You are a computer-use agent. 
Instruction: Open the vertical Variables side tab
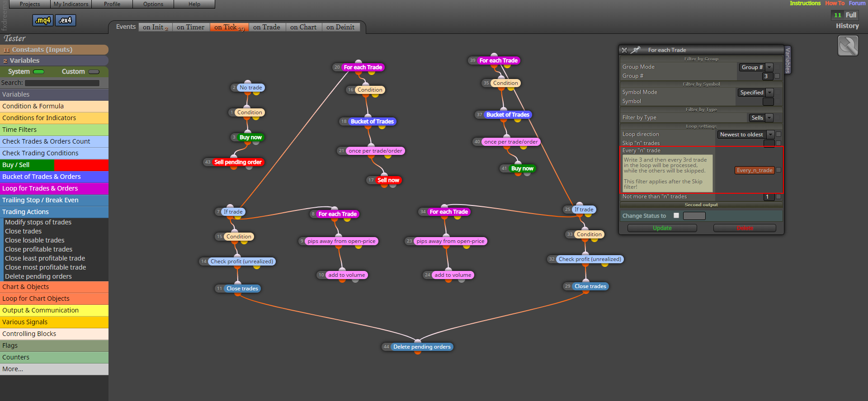[788, 60]
